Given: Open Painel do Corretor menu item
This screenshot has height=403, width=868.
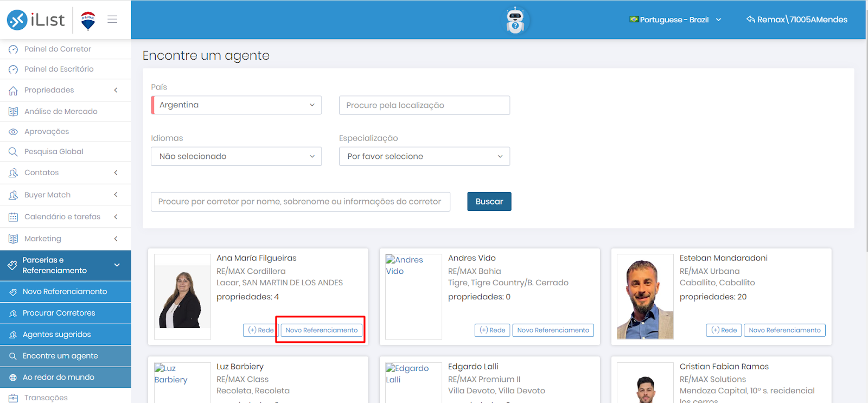Looking at the screenshot, I should 66,49.
